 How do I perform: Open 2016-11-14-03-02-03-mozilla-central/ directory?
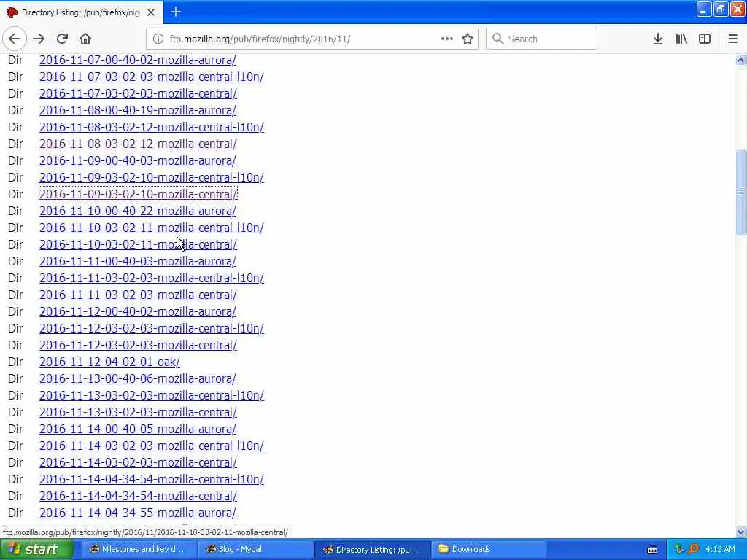point(138,462)
